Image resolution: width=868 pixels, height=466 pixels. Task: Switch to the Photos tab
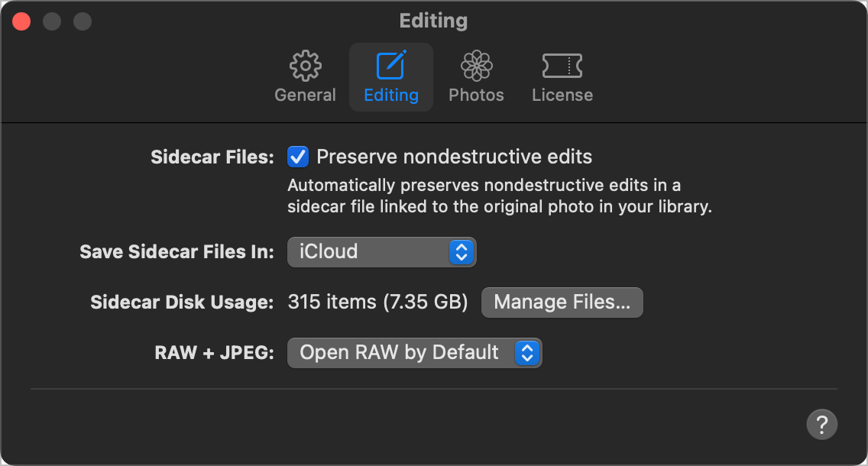click(476, 76)
